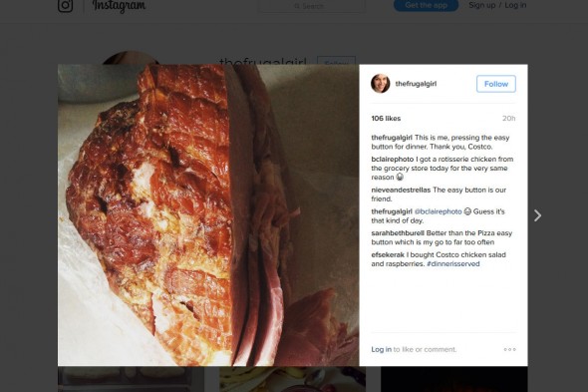Open the Sign up link
Screen dimensions: 588x392
click(482, 5)
